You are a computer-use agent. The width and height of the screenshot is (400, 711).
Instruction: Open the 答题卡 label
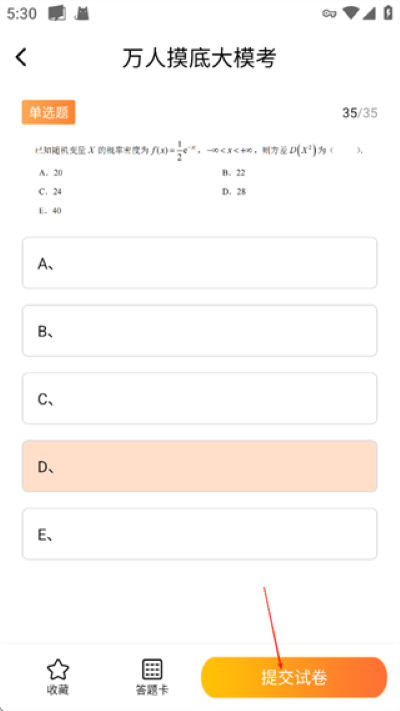[152, 690]
